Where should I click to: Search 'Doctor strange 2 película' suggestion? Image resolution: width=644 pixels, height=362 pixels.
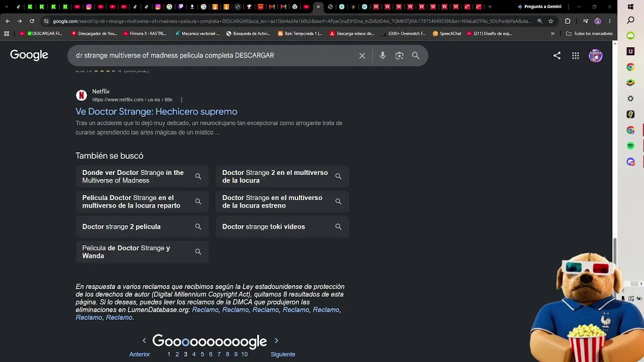(142, 227)
